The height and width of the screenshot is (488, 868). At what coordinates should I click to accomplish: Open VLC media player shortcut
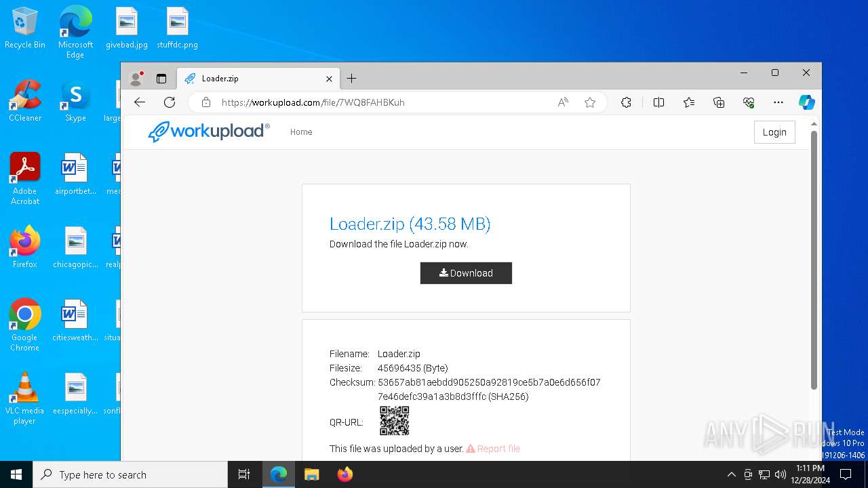(25, 399)
